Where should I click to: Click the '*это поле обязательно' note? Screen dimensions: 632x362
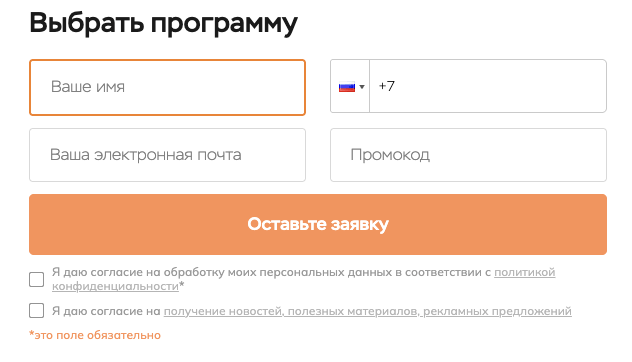click(95, 335)
